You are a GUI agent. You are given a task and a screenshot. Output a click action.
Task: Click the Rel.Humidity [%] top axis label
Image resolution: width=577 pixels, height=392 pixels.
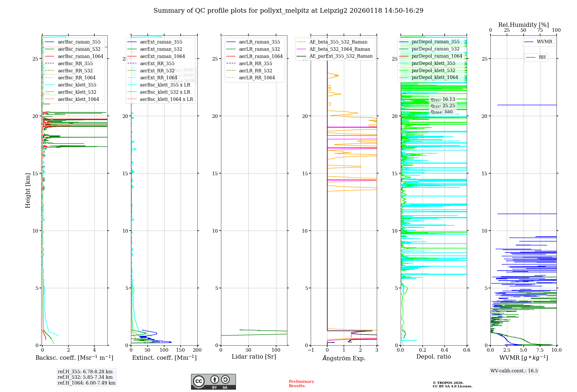pos(523,25)
